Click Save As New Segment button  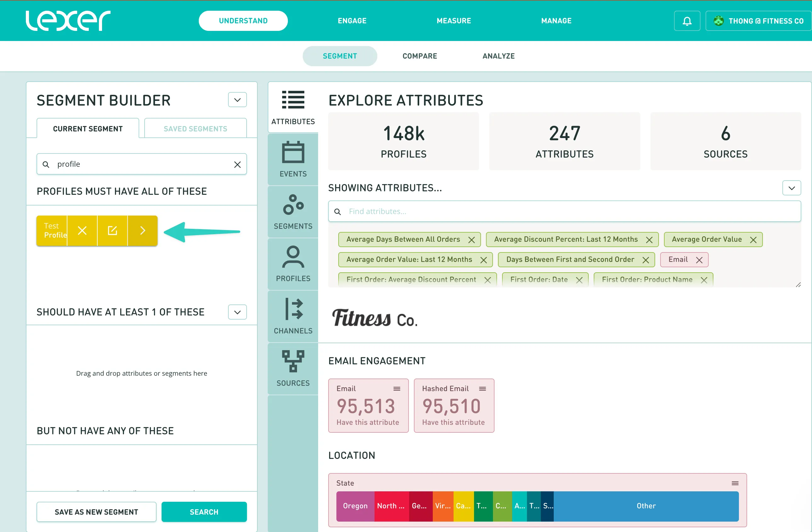point(96,512)
